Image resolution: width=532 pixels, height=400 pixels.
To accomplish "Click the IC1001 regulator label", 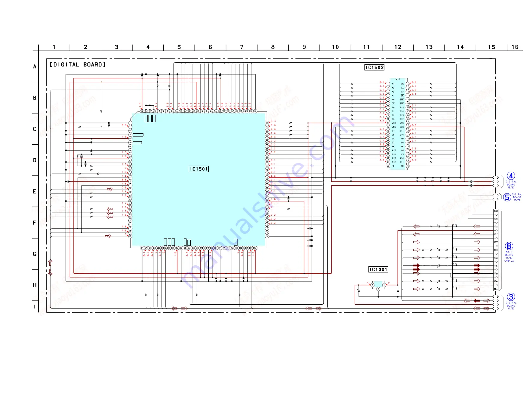I will coord(378,270).
